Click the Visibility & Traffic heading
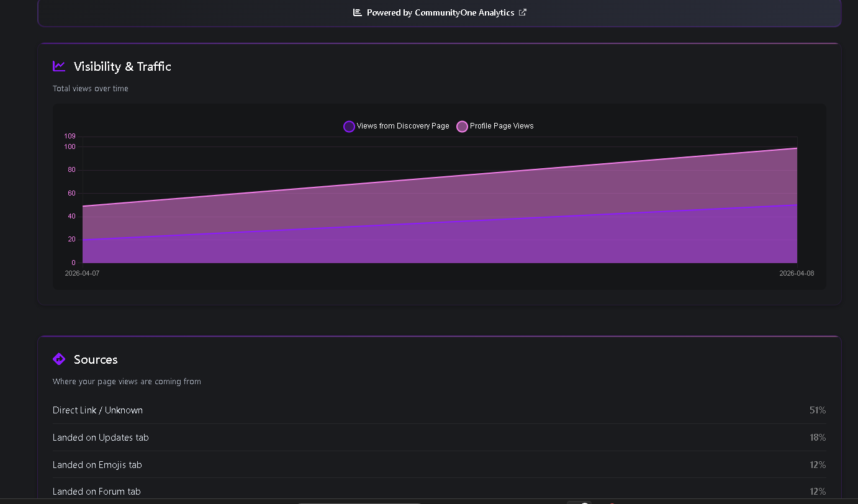This screenshot has height=504, width=858. click(x=122, y=66)
